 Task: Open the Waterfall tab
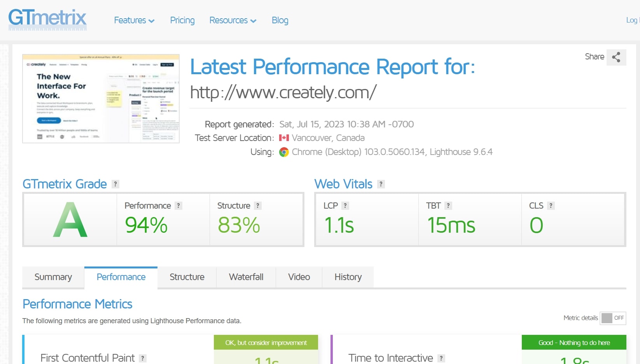(246, 277)
